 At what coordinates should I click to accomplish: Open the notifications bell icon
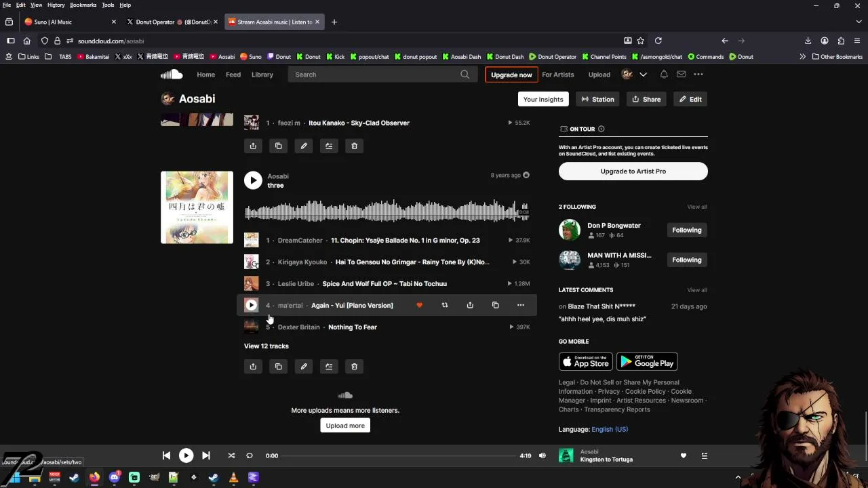click(664, 75)
